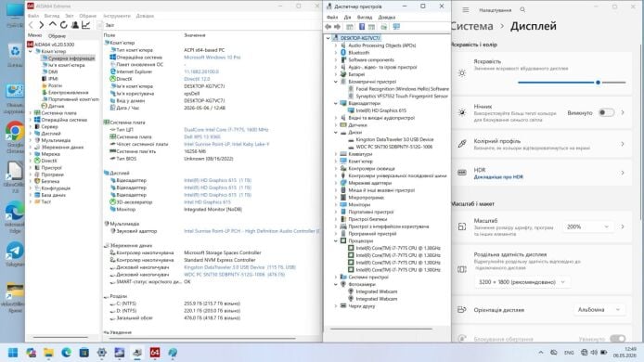Switch to Обране tab in AIDA64
The image size is (644, 362).
(x=57, y=36)
